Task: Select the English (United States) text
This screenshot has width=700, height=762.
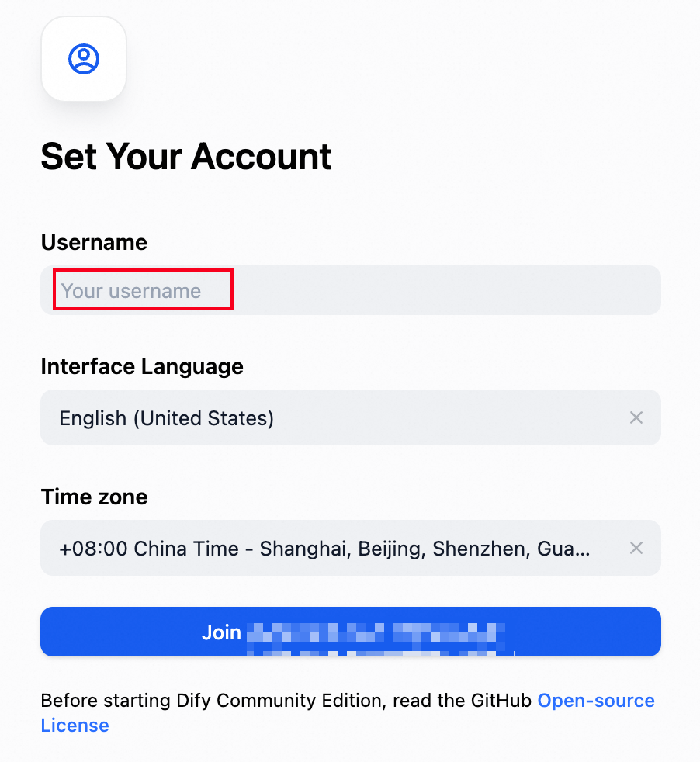Action: [x=166, y=418]
